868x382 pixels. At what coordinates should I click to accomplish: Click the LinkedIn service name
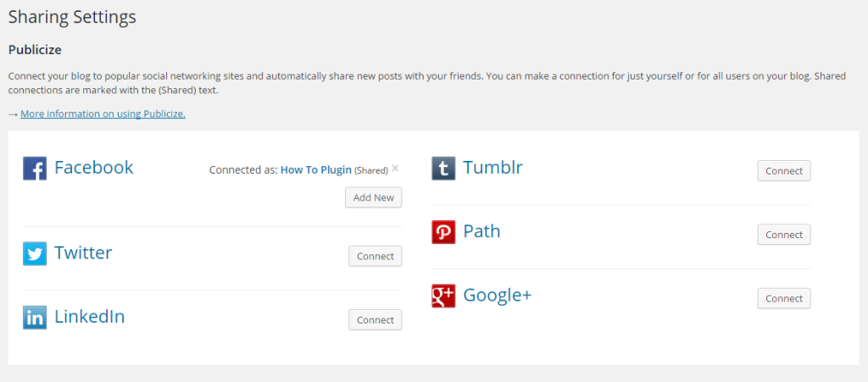tap(89, 316)
